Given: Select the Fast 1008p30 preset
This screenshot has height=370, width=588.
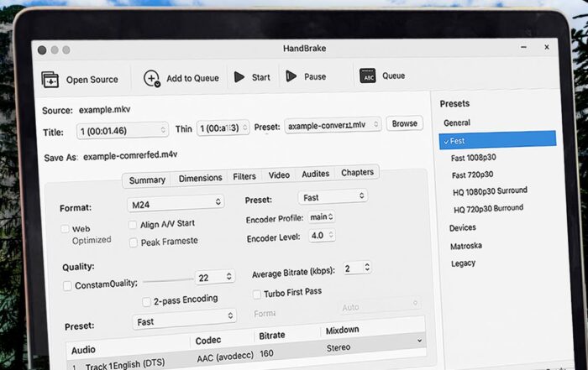Looking at the screenshot, I should pyautogui.click(x=473, y=158).
